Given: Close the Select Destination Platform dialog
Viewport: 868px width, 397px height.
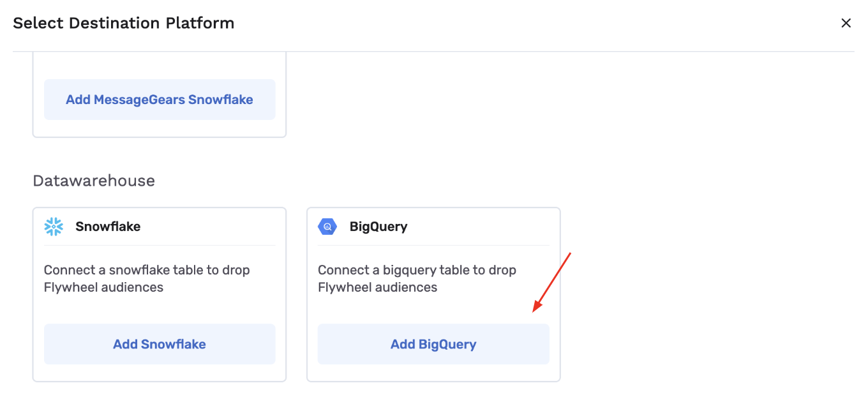Looking at the screenshot, I should point(846,24).
